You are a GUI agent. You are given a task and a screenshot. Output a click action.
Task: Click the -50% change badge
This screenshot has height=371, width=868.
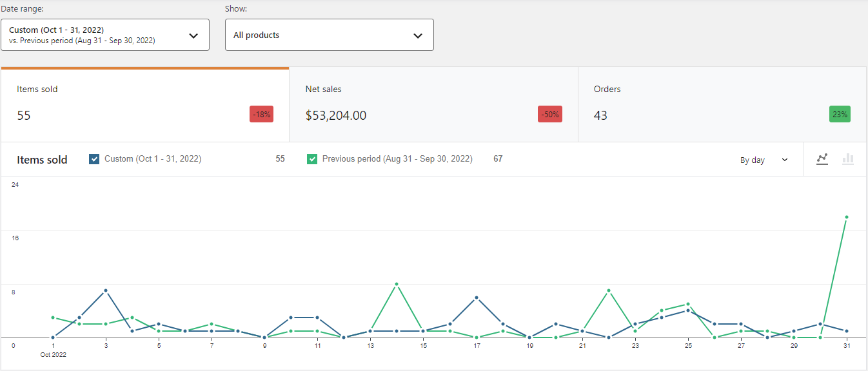550,115
